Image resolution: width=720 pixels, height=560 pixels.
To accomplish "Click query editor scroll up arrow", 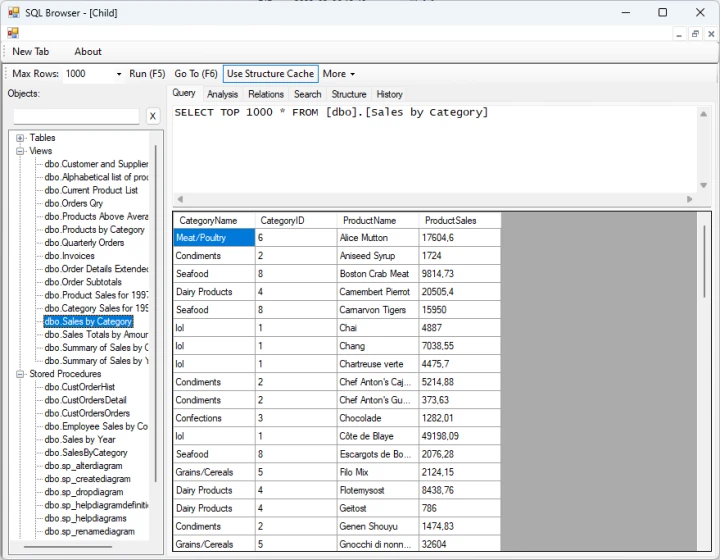I will click(703, 114).
